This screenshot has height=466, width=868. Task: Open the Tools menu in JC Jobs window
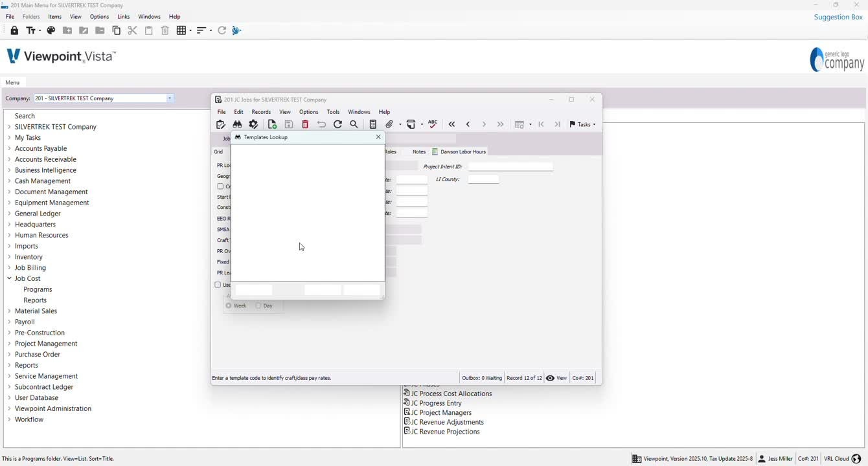333,112
